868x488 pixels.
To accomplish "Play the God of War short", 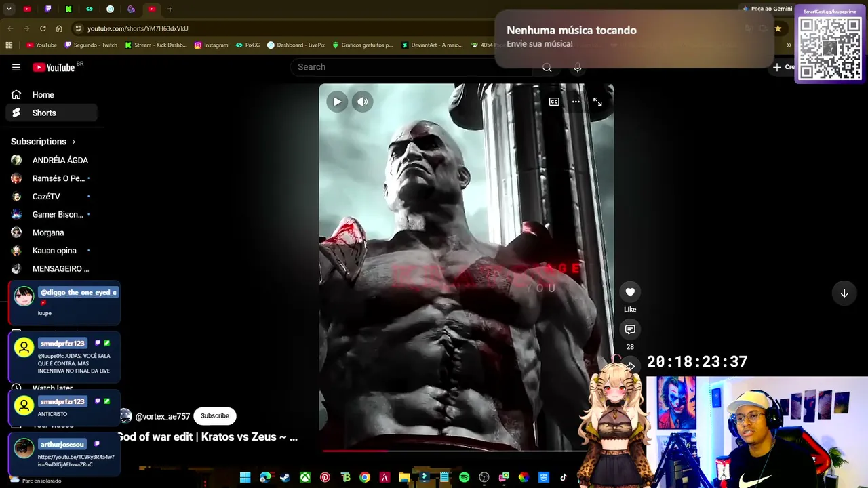I will point(337,102).
